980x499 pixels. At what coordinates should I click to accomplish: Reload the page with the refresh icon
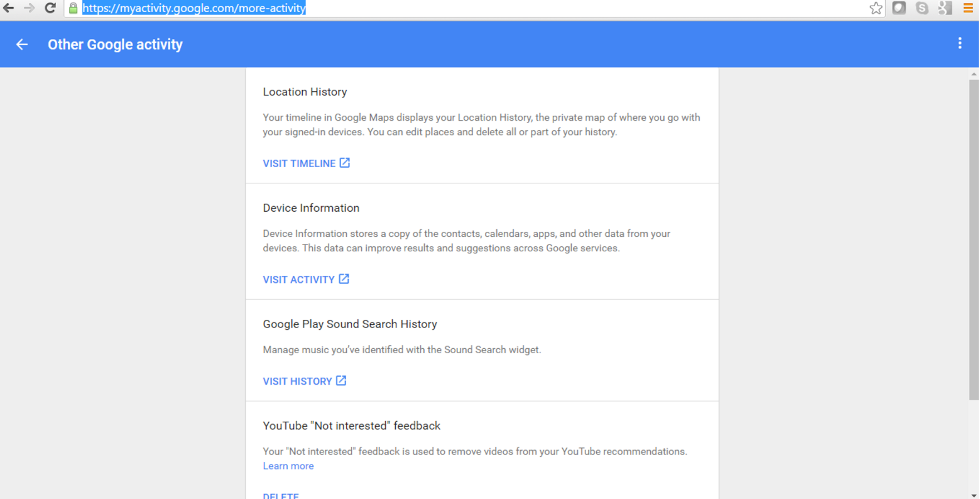coord(50,8)
